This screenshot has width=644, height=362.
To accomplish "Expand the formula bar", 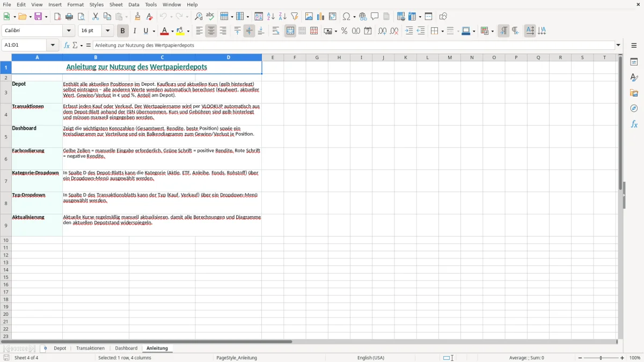I will (x=618, y=45).
